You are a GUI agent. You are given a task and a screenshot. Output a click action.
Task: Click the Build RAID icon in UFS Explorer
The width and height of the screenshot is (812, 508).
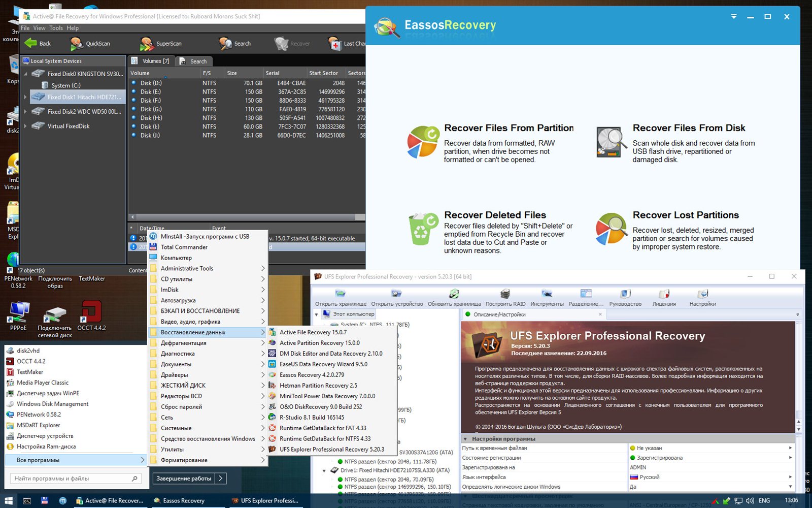(x=505, y=294)
